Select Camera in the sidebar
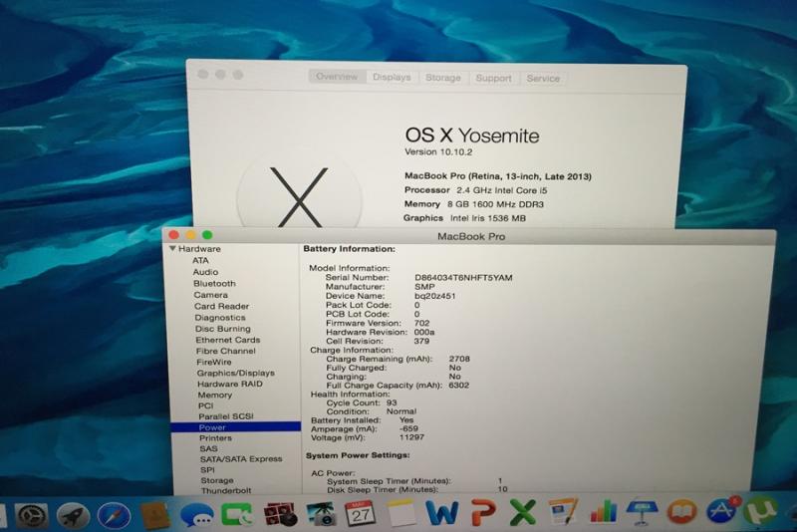 click(x=210, y=295)
